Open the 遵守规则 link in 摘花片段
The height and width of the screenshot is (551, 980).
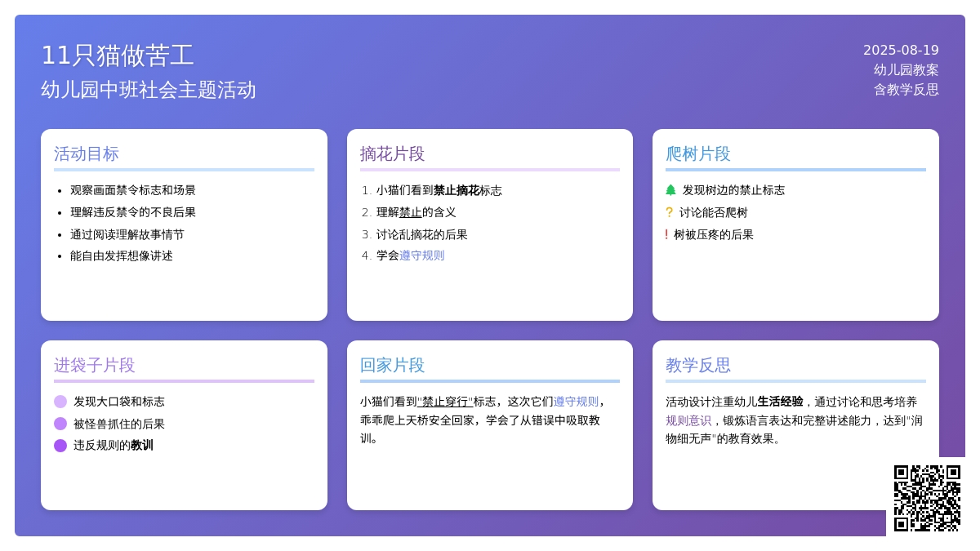(x=422, y=256)
